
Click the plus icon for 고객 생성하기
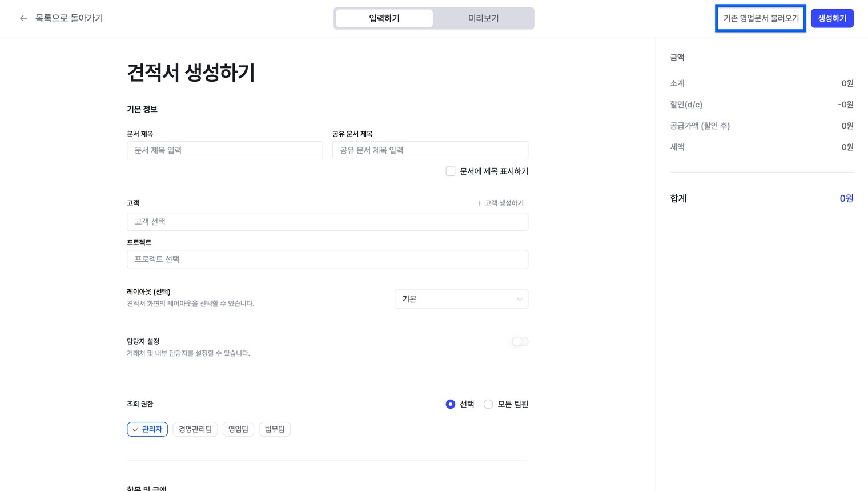tap(479, 203)
